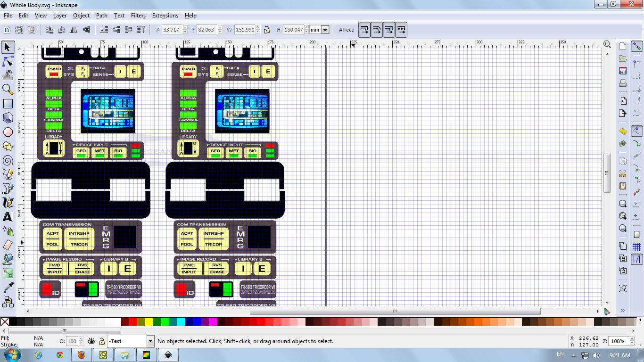Pick the yellow palette swatch
Screen dimensions: 644x362
pos(149,321)
